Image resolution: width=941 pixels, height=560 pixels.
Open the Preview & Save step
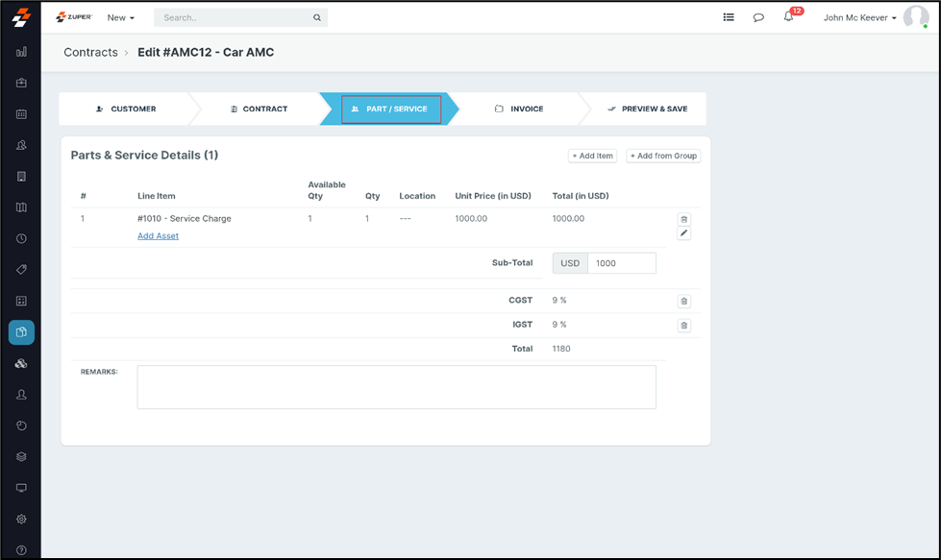(x=647, y=109)
